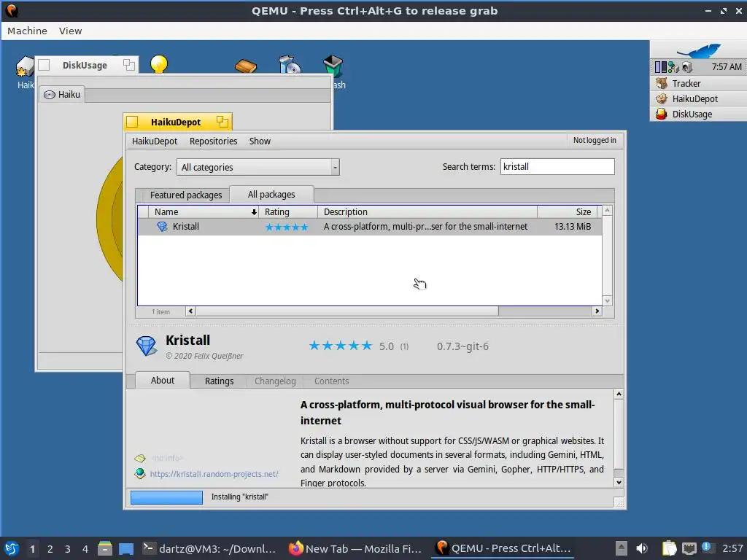Click the Description column header
The height and width of the screenshot is (560, 747).
tap(427, 212)
